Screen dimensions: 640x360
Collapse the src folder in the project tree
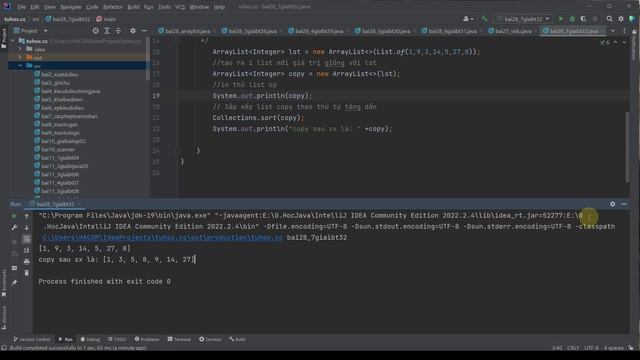tap(20, 66)
